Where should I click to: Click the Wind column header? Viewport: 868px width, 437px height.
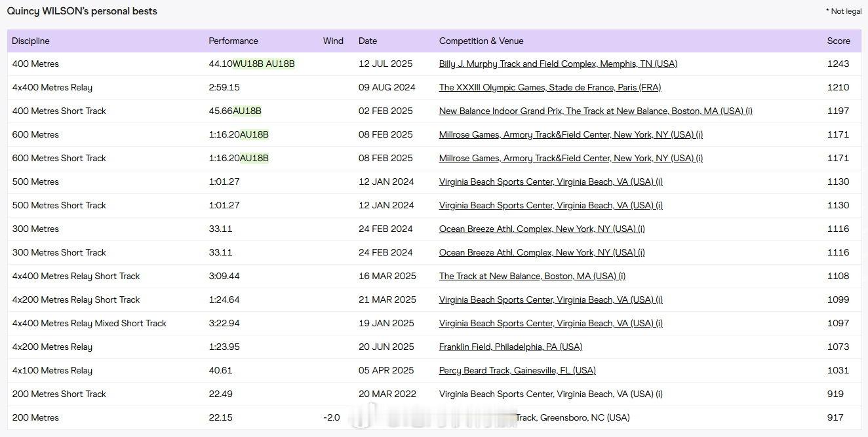pos(333,41)
